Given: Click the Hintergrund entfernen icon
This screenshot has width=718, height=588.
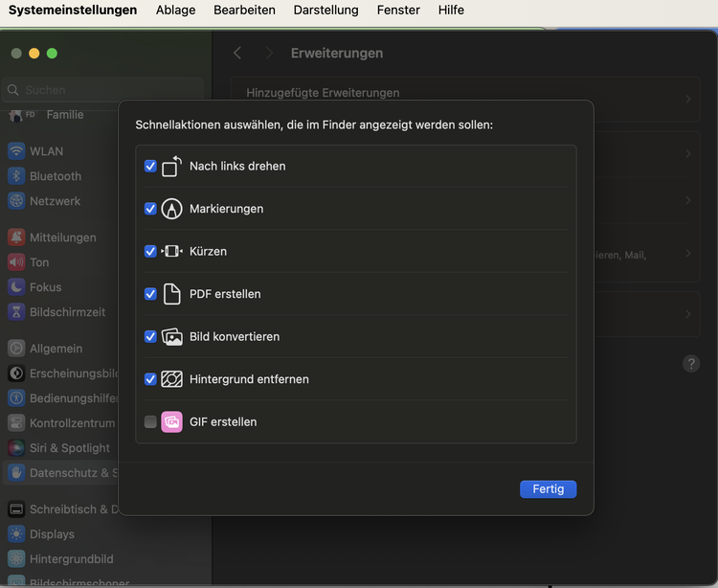Looking at the screenshot, I should [171, 379].
